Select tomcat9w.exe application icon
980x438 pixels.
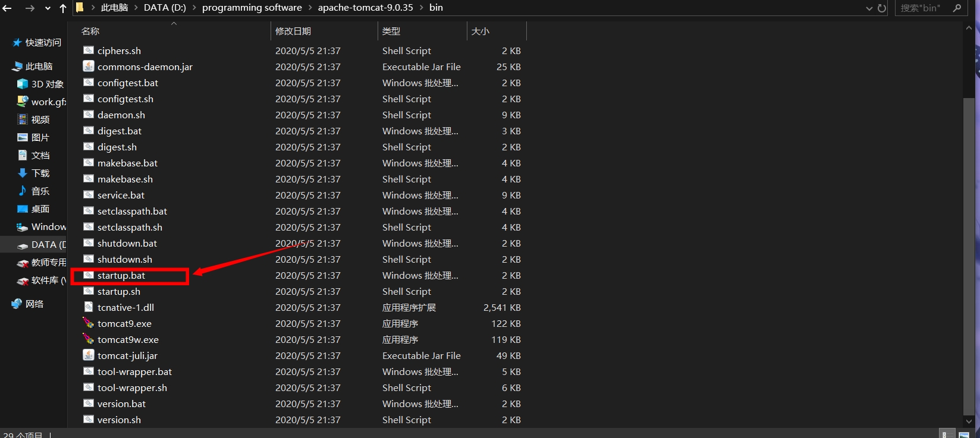[x=89, y=339]
